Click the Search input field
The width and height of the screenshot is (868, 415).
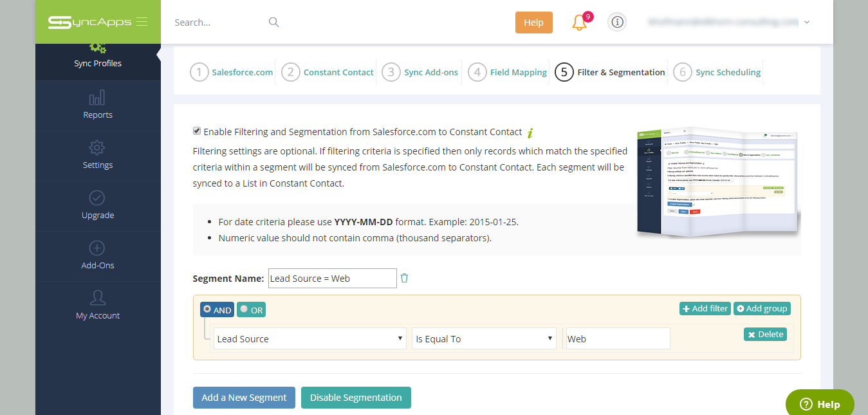coord(219,23)
